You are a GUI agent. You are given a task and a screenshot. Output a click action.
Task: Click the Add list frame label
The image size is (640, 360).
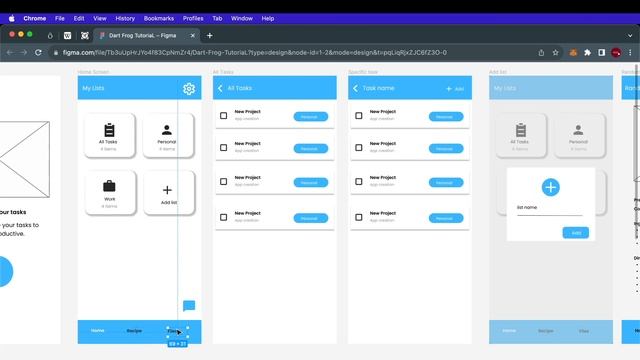(498, 72)
